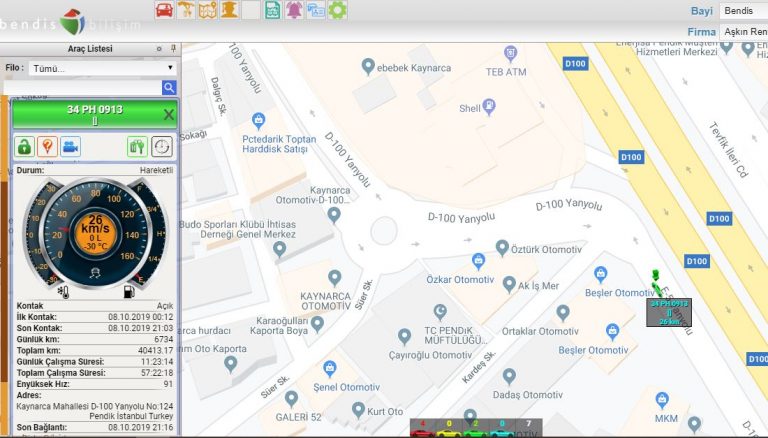Click the KAYNARCA OTOMOTİV map pin
The image size is (768, 438).
tap(335, 278)
